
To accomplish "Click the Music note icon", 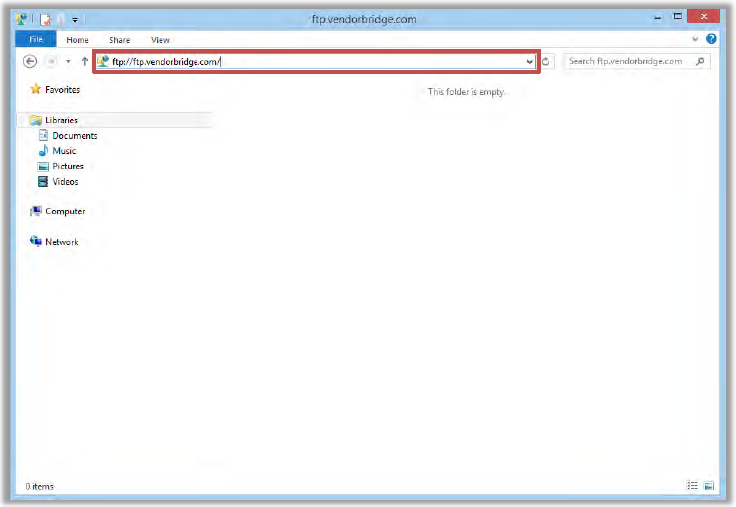I will pyautogui.click(x=43, y=151).
